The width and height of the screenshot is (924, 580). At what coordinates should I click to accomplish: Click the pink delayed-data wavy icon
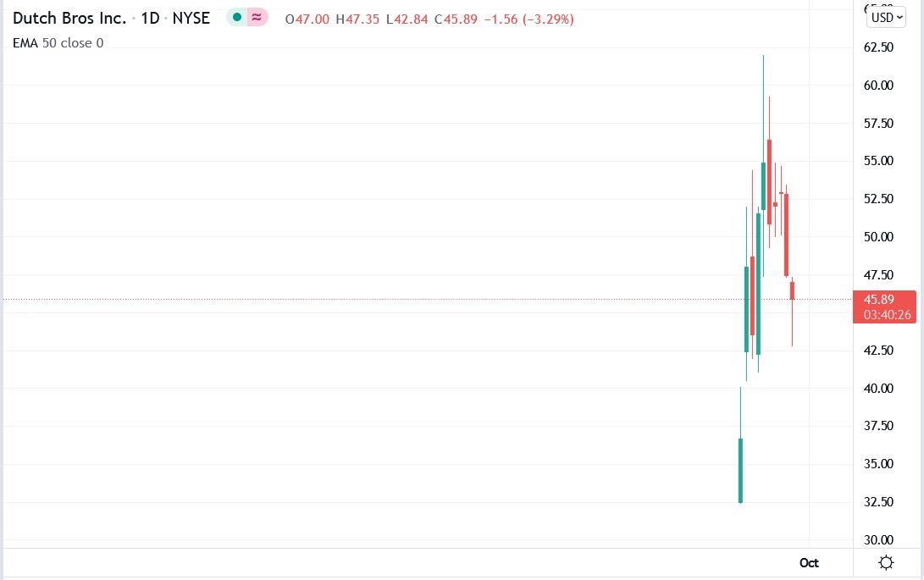coord(257,18)
